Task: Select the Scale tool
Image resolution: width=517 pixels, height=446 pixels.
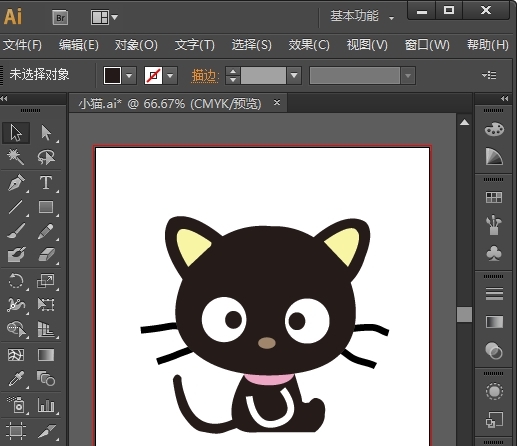Action: [46, 281]
